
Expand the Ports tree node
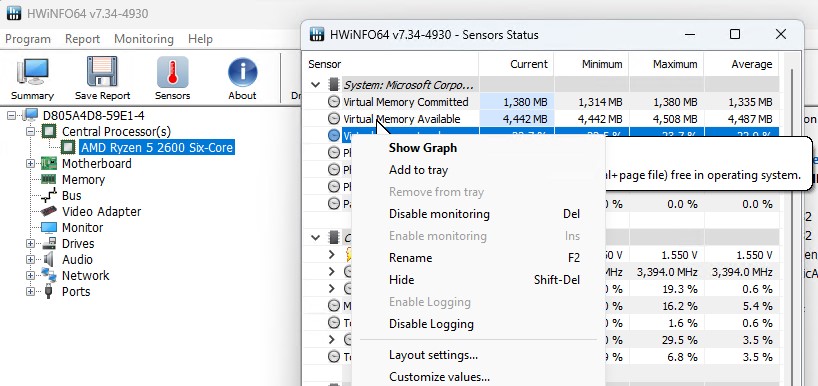pos(30,292)
